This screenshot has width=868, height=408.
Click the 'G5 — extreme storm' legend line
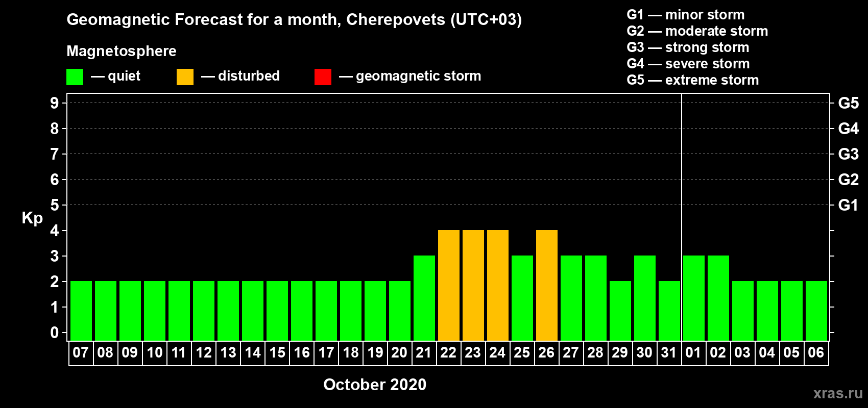tap(693, 80)
